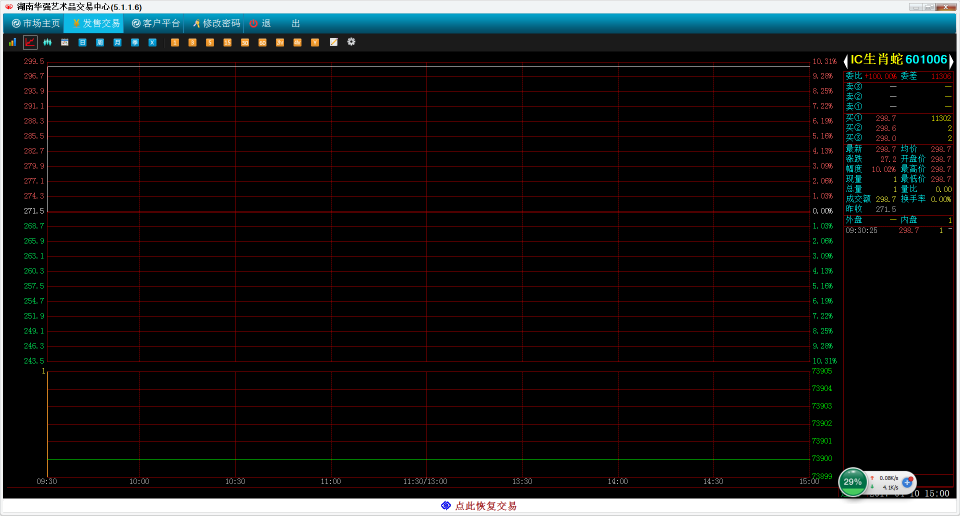Select the orange 15-minute period icon
Image resolution: width=960 pixels, height=516 pixels.
tap(227, 42)
